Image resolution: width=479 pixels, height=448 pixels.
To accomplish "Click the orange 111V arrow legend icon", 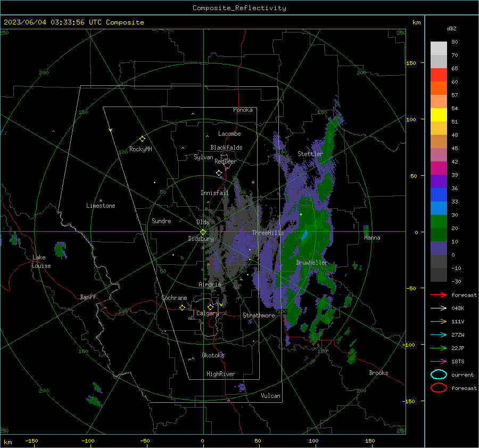I will pos(439,321).
